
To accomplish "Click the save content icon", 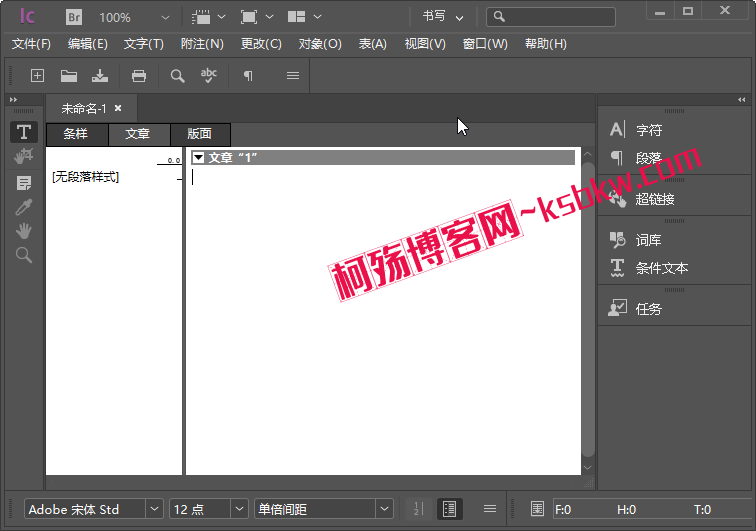I will [x=100, y=76].
